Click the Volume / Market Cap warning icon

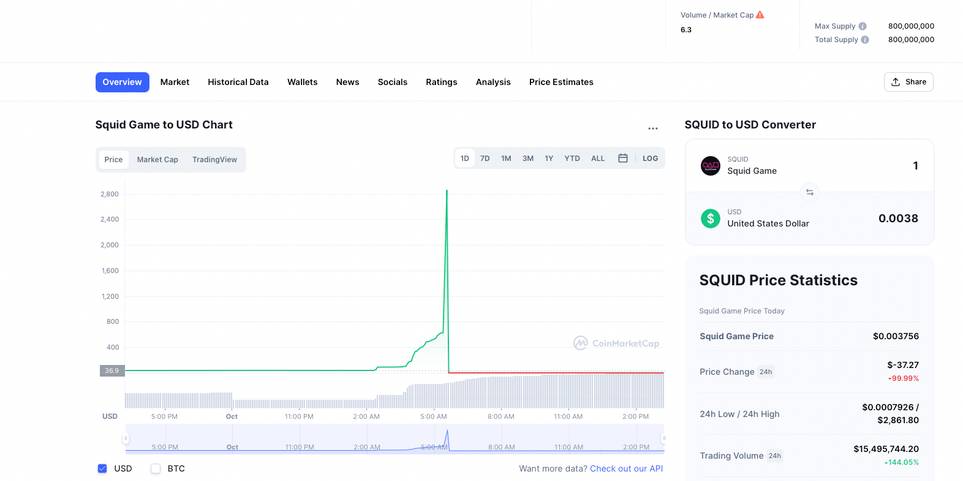(760, 15)
